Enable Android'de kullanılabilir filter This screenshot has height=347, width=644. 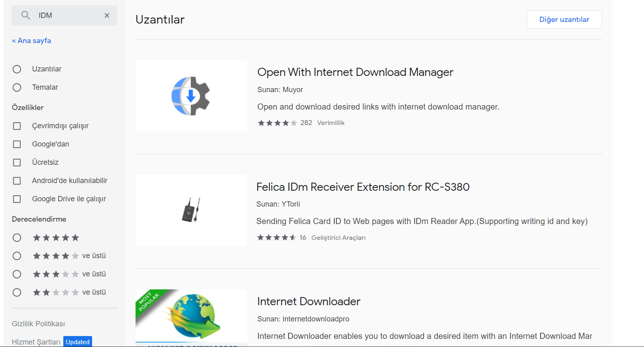click(x=17, y=181)
